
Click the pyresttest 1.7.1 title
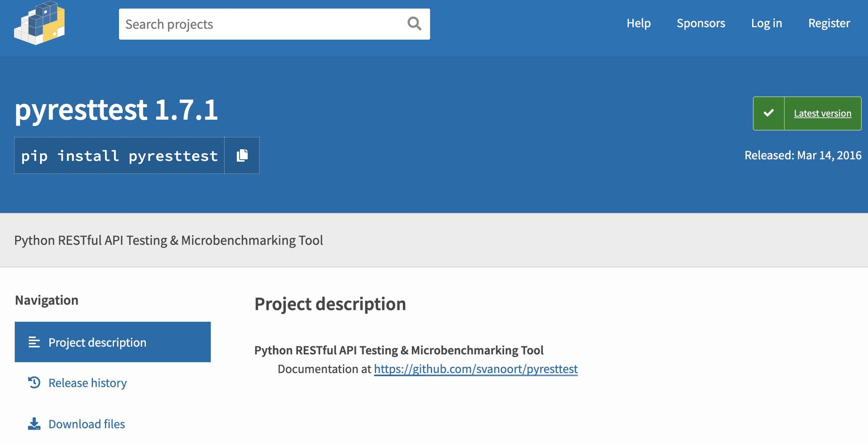pos(117,110)
